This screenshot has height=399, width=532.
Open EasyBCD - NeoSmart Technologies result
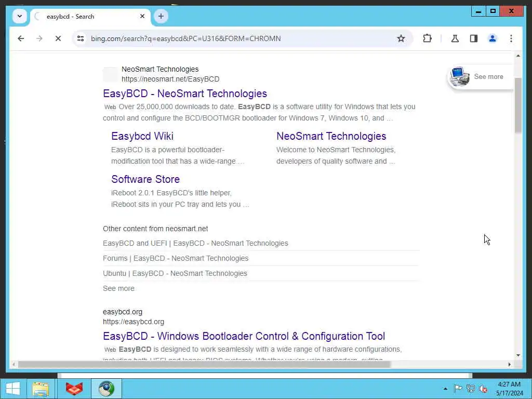[x=185, y=94]
